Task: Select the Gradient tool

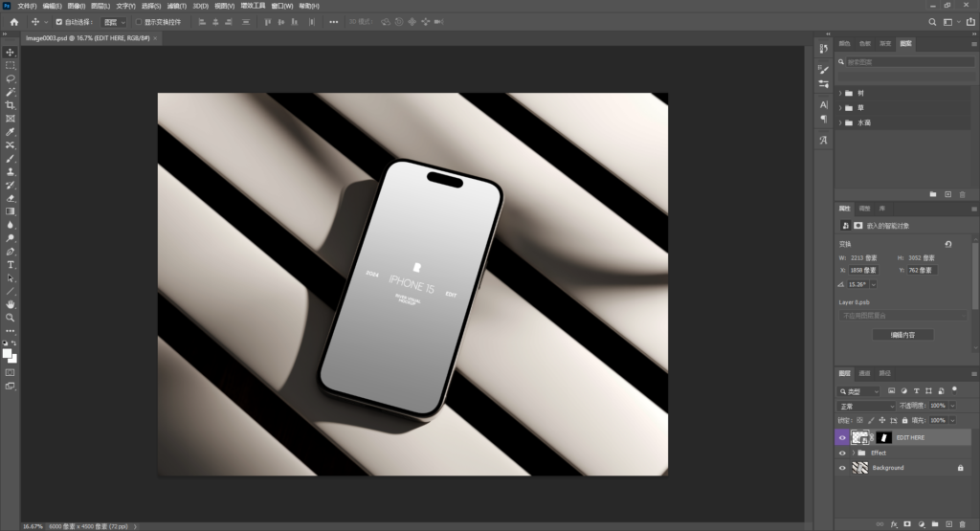Action: click(10, 211)
